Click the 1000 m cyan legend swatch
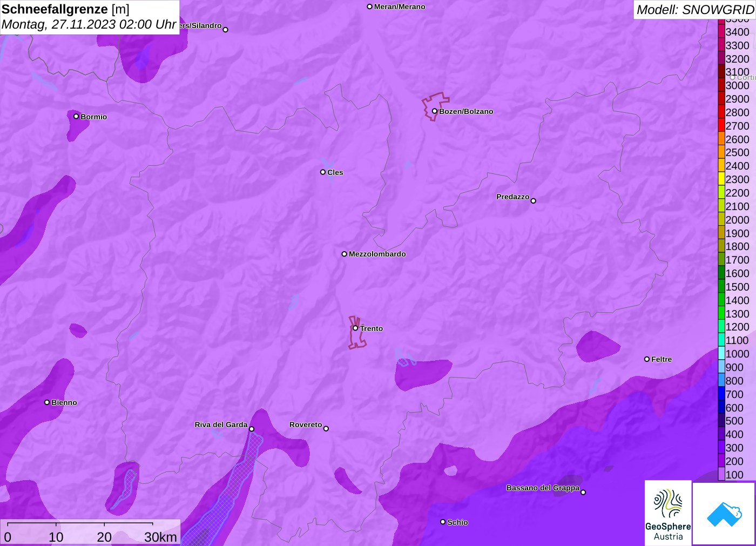This screenshot has width=756, height=546. tap(721, 354)
